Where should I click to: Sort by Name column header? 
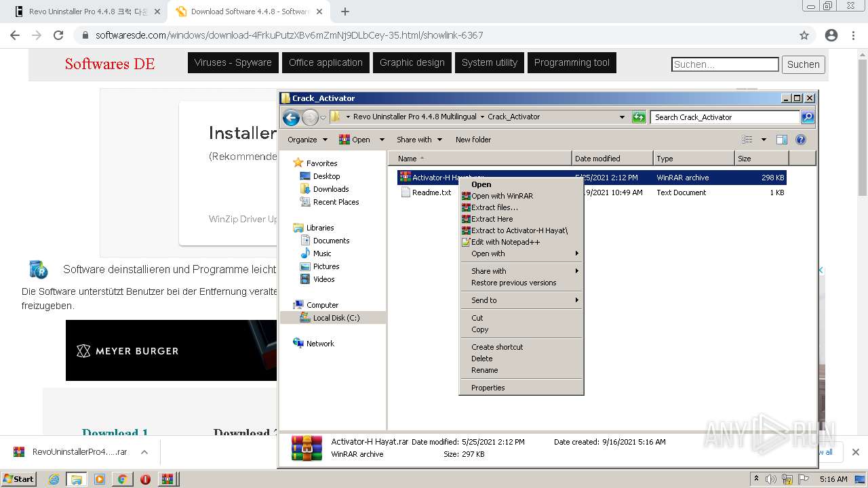tap(479, 159)
